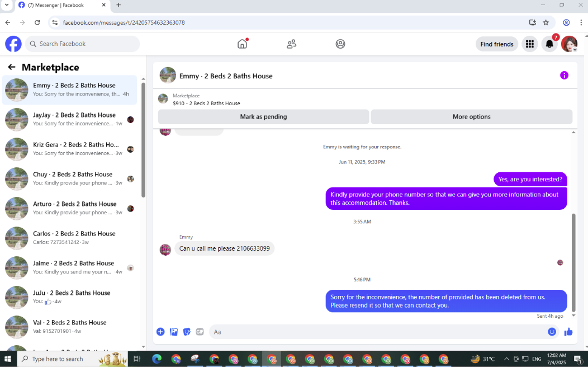Select the Chuy conversation
Image resolution: width=588 pixels, height=367 pixels.
pyautogui.click(x=70, y=178)
